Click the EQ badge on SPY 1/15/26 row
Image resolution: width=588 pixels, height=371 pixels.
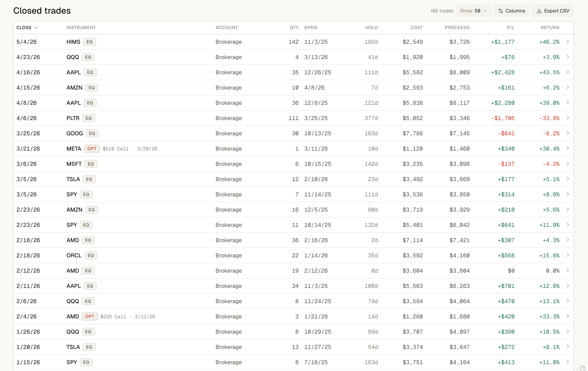coord(86,362)
